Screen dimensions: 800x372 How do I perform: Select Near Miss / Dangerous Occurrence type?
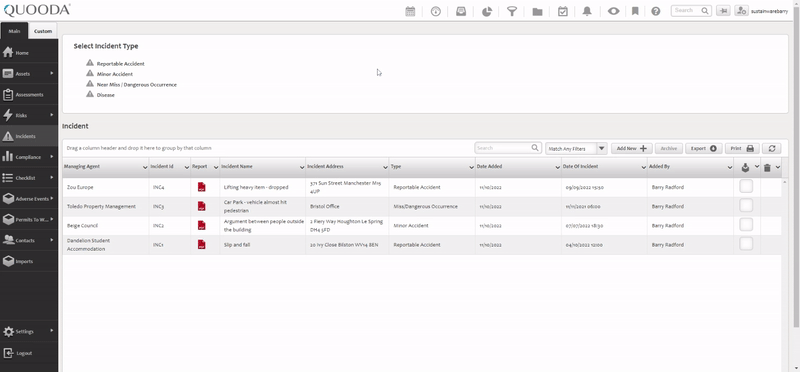click(x=137, y=85)
